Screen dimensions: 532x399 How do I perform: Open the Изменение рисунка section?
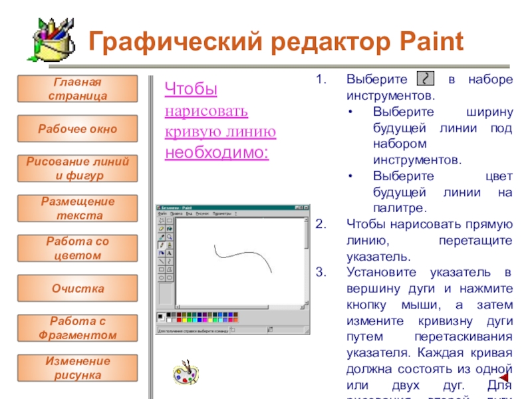click(78, 368)
